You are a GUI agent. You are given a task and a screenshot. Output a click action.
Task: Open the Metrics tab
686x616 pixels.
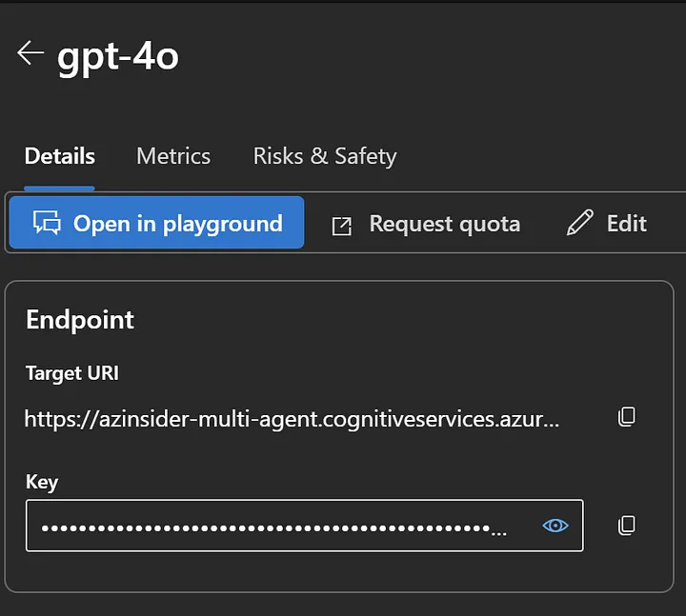173,156
